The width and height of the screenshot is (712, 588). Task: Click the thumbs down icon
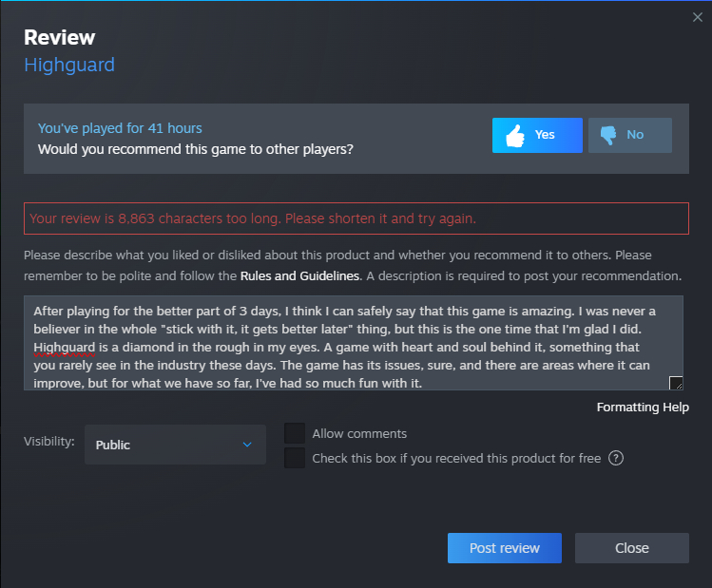tap(607, 136)
